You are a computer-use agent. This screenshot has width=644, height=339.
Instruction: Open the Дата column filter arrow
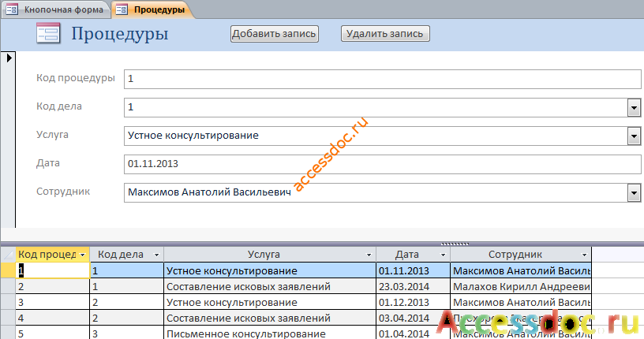point(444,255)
